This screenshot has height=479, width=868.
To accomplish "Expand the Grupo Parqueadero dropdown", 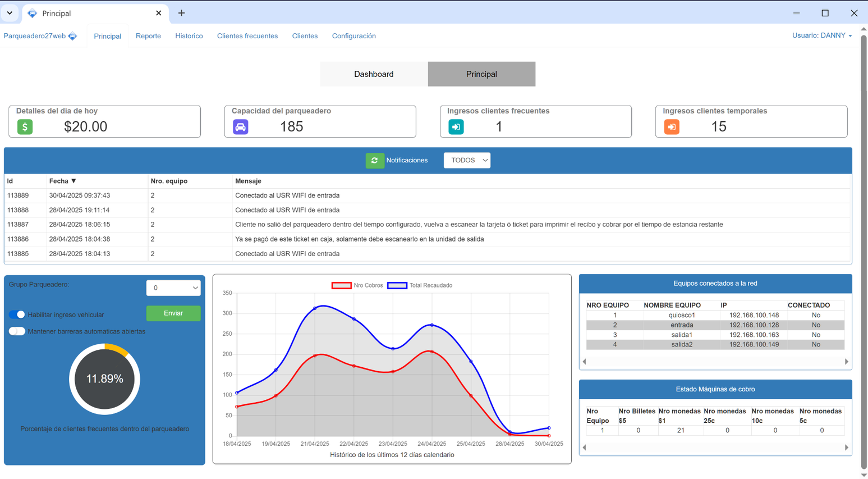I will tap(173, 288).
